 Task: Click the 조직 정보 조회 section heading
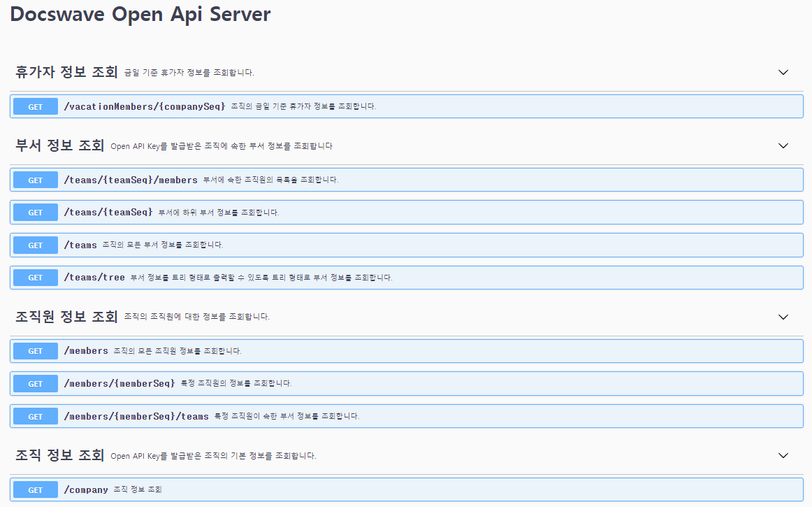(x=59, y=455)
